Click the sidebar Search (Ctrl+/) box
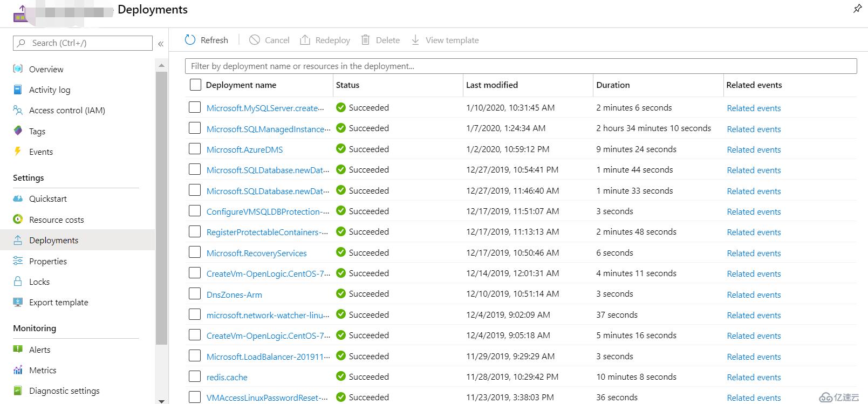This screenshot has height=404, width=868. click(83, 43)
